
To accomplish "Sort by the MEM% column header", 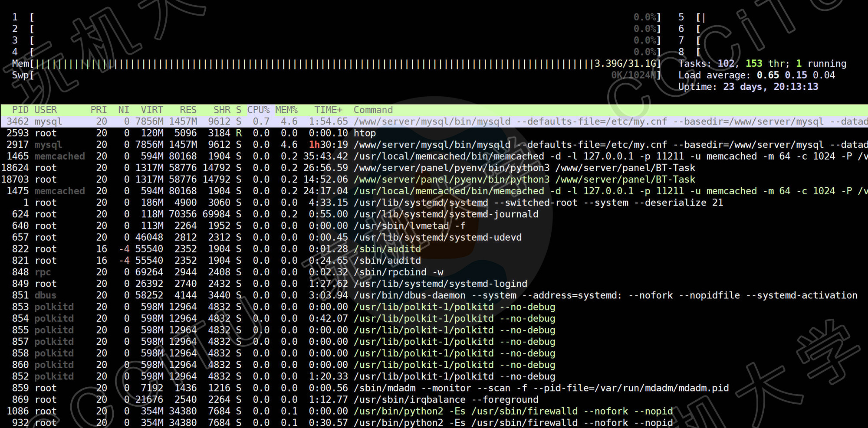I will [x=286, y=110].
